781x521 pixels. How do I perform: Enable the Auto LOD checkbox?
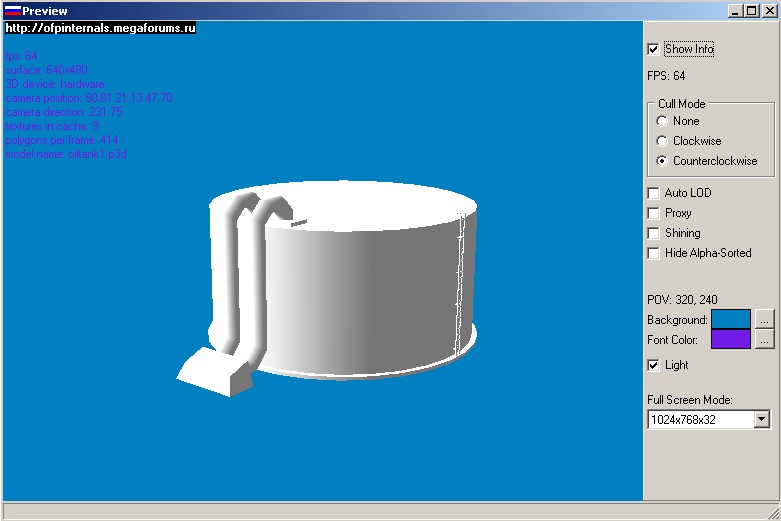click(x=654, y=193)
